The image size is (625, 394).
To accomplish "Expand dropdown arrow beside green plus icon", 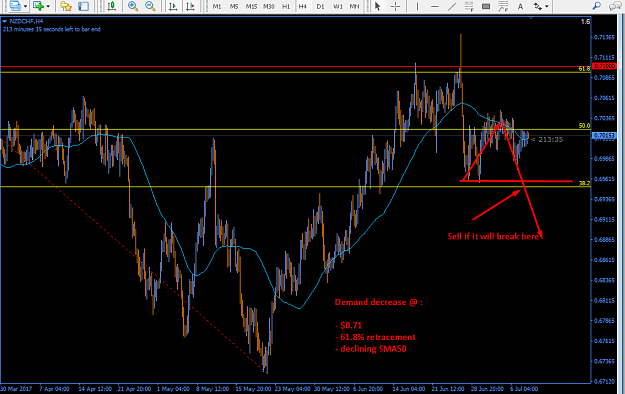I will tap(48, 6).
